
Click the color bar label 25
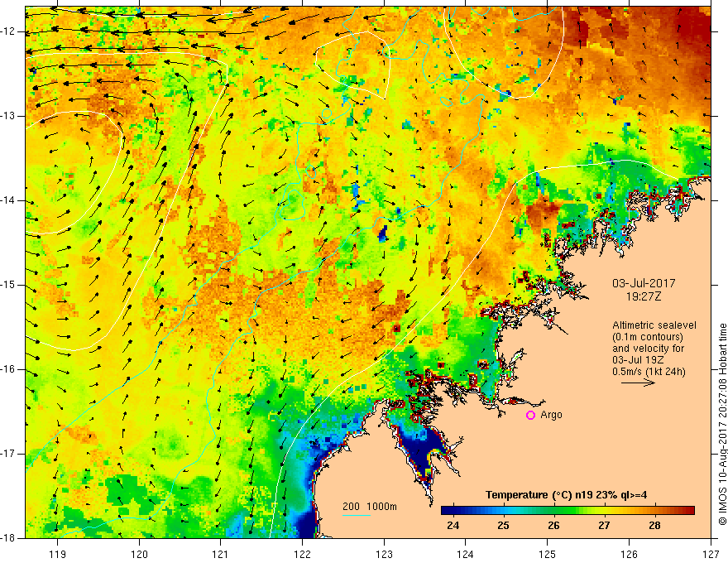503,526
